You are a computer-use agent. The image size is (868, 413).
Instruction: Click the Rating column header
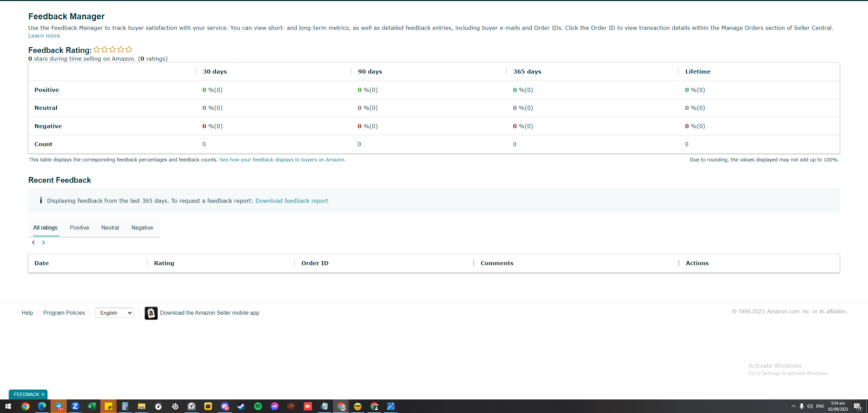[x=164, y=263]
